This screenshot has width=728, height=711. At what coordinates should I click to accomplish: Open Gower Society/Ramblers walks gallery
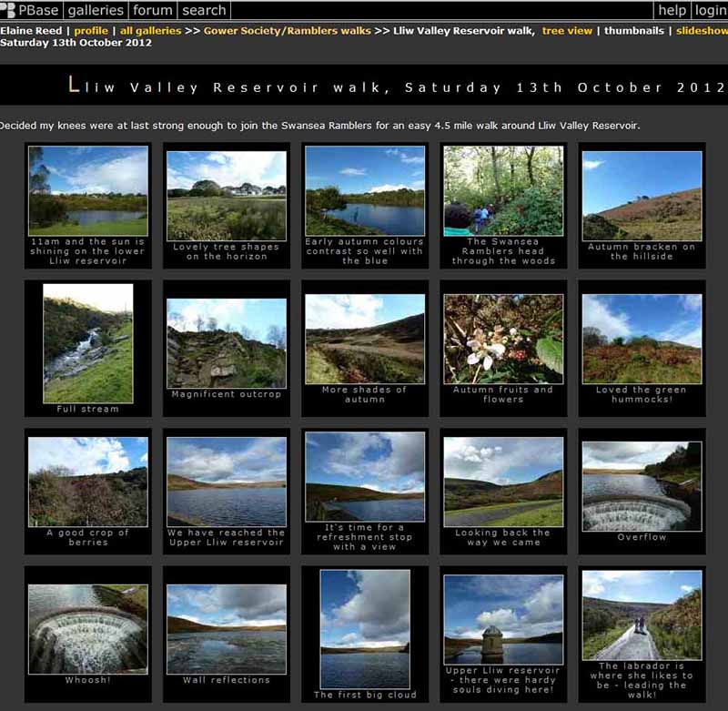click(288, 31)
